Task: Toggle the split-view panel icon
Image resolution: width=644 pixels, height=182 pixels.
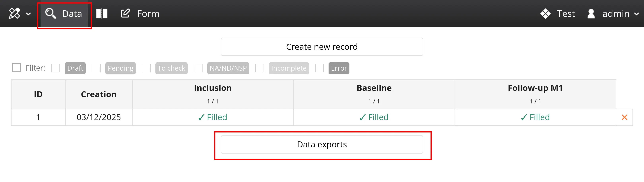Action: coord(102,14)
